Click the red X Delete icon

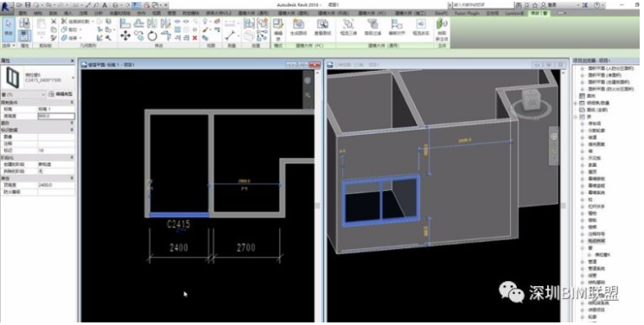pyautogui.click(x=194, y=38)
